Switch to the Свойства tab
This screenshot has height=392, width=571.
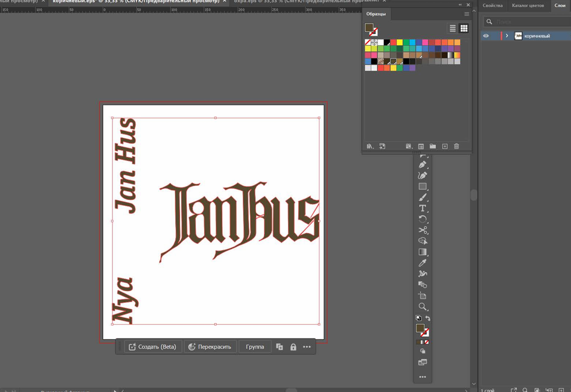pos(492,5)
